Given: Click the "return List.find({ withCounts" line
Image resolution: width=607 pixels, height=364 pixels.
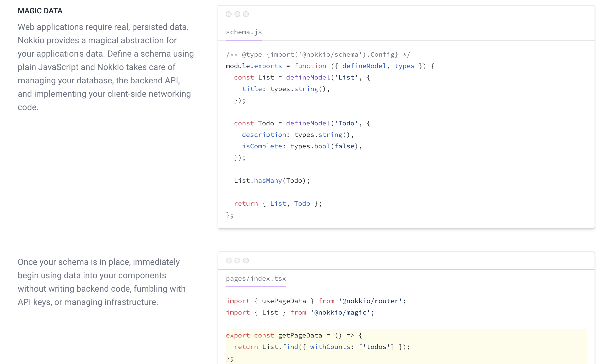Looking at the screenshot, I should 322,347.
